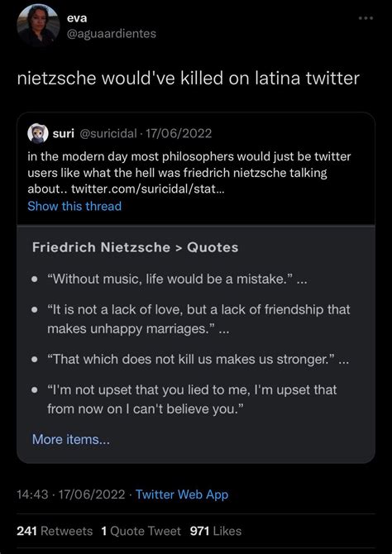Click the suri display name
The height and width of the screenshot is (554, 392).
click(x=64, y=134)
